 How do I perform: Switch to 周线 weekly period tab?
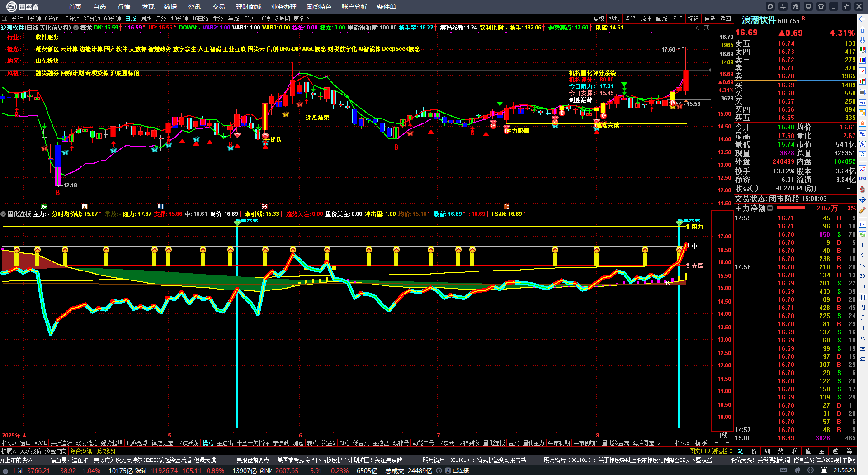point(146,19)
